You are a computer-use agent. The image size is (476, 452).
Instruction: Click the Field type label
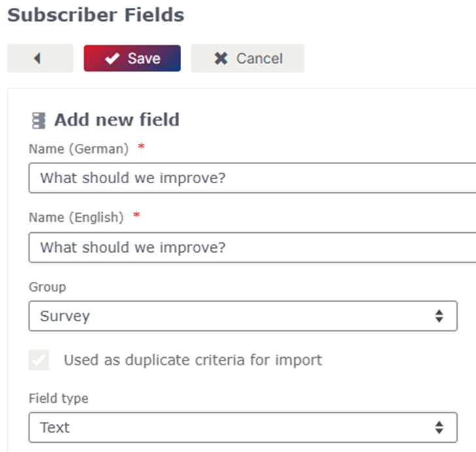(59, 398)
